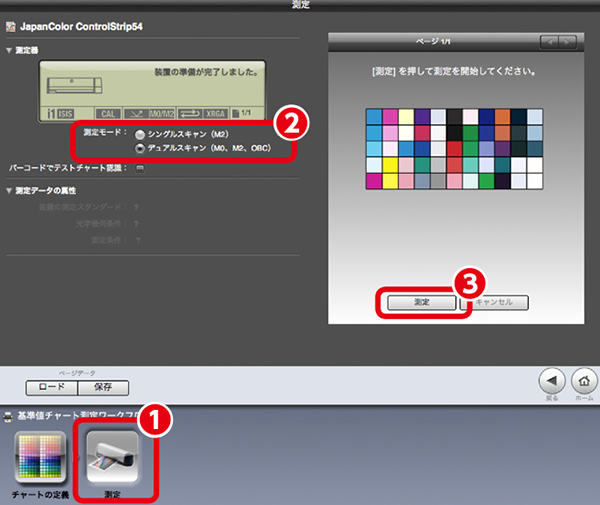Viewport: 600px width, 505px height.
Task: Click the bottom-left magenta chart patch
Action: (374, 181)
